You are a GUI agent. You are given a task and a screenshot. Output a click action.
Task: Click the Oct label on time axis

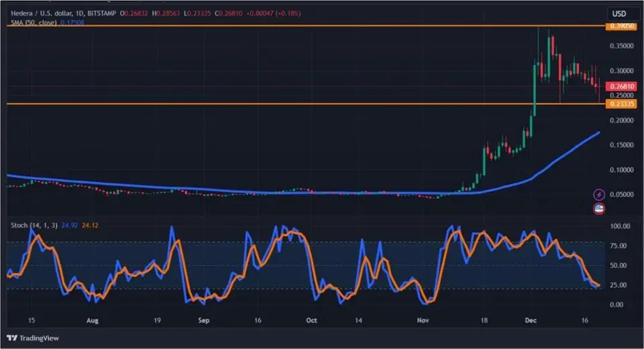pos(311,321)
